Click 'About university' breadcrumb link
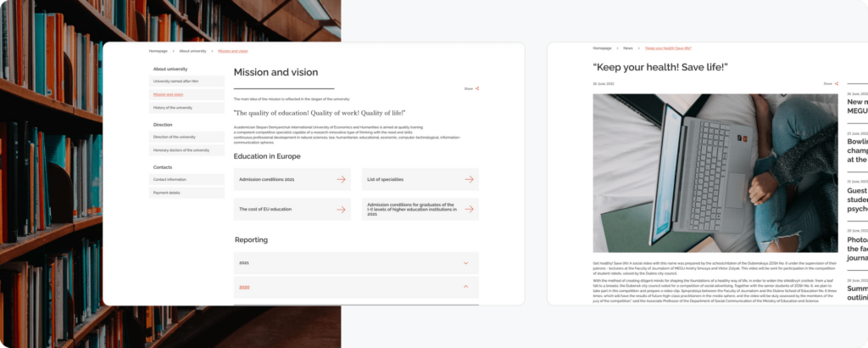 (x=192, y=51)
